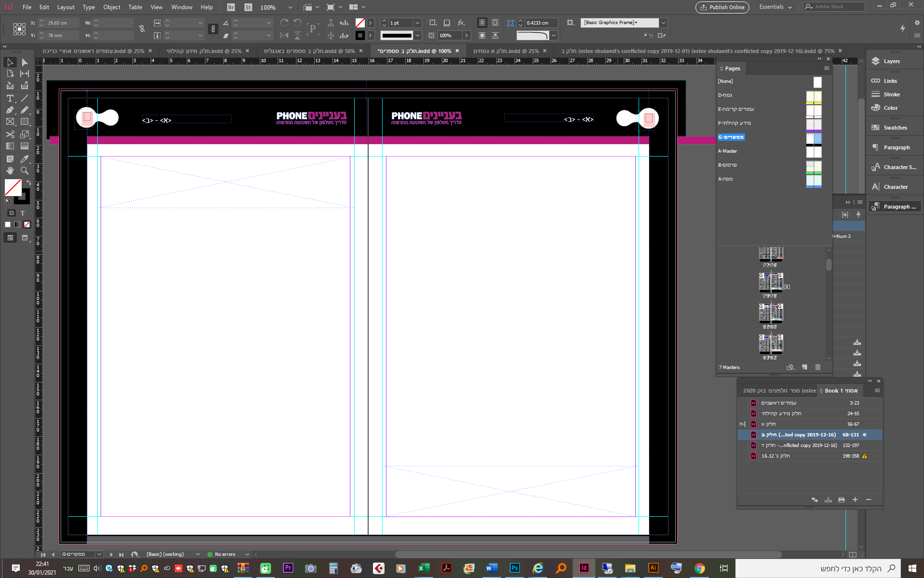
Task: Toggle formatting affects text button
Action: tap(22, 213)
